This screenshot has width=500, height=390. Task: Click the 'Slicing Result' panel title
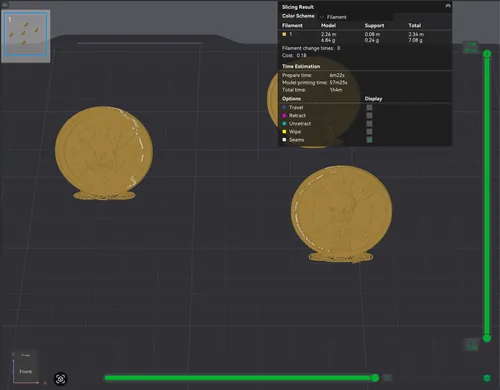298,7
